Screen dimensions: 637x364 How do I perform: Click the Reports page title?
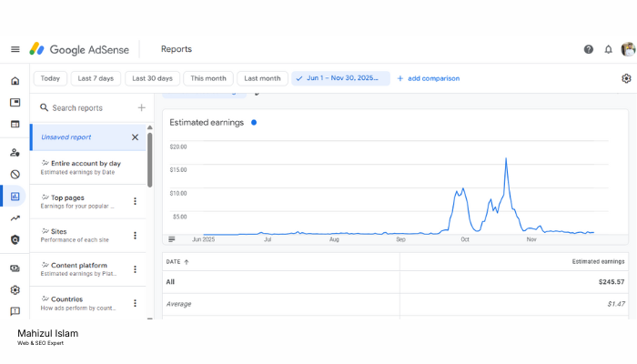[x=177, y=49]
